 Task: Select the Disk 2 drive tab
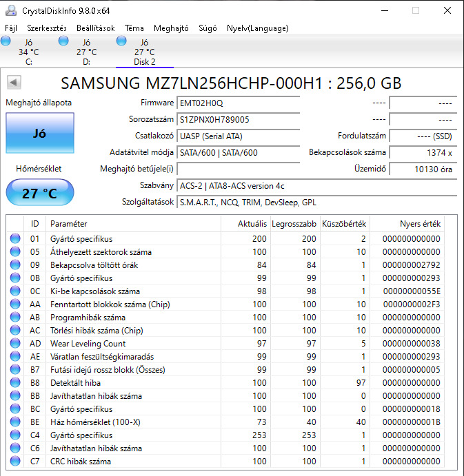coord(145,52)
